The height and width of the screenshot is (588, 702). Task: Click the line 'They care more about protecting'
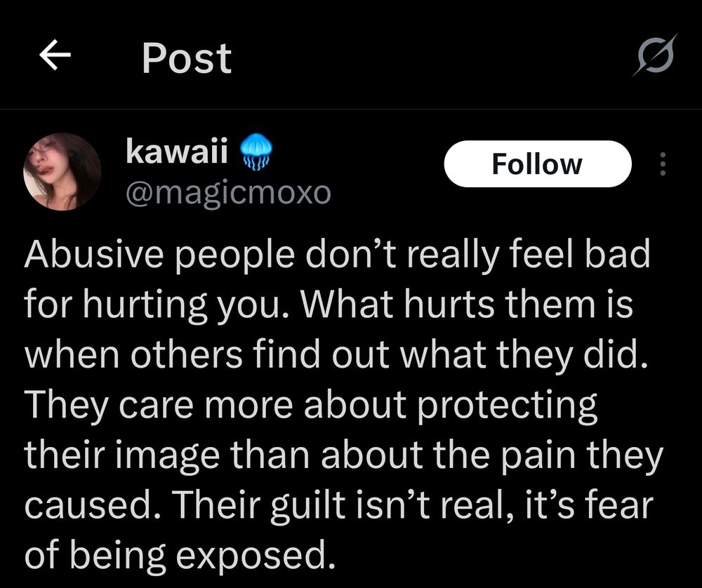pyautogui.click(x=311, y=406)
